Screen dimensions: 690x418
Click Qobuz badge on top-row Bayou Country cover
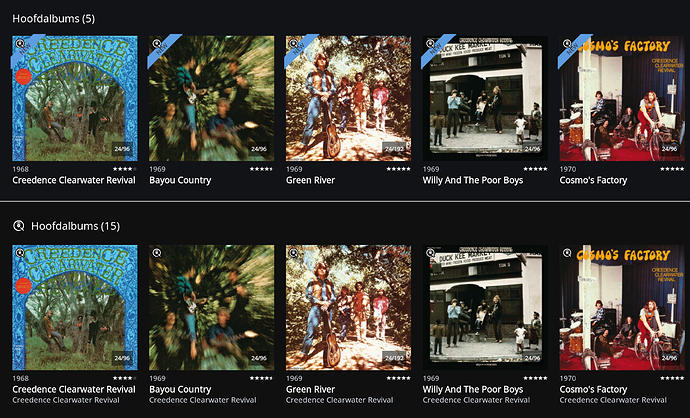[x=157, y=44]
